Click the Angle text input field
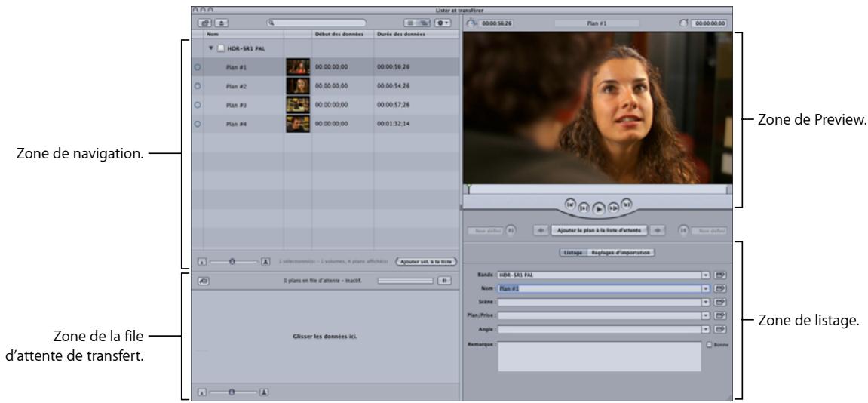The height and width of the screenshot is (403, 868). (x=599, y=329)
